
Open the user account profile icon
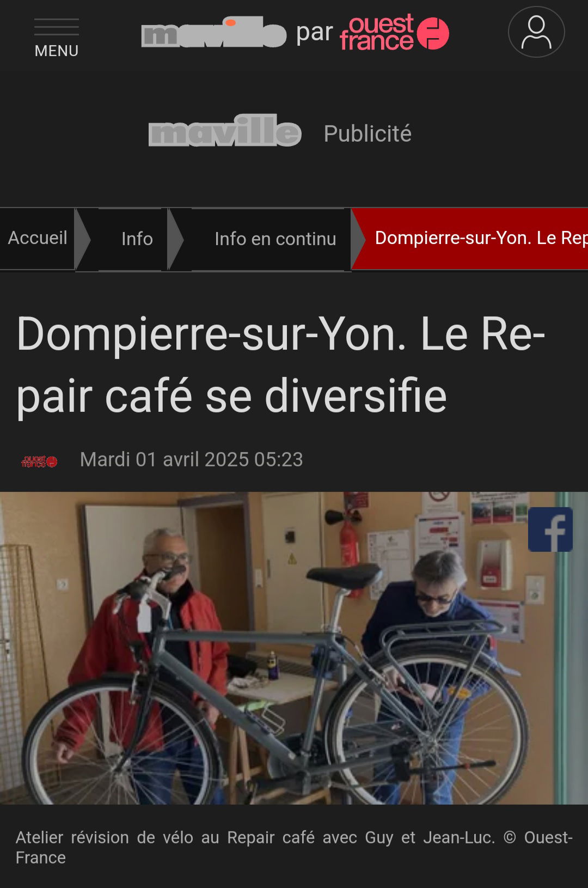pos(536,32)
